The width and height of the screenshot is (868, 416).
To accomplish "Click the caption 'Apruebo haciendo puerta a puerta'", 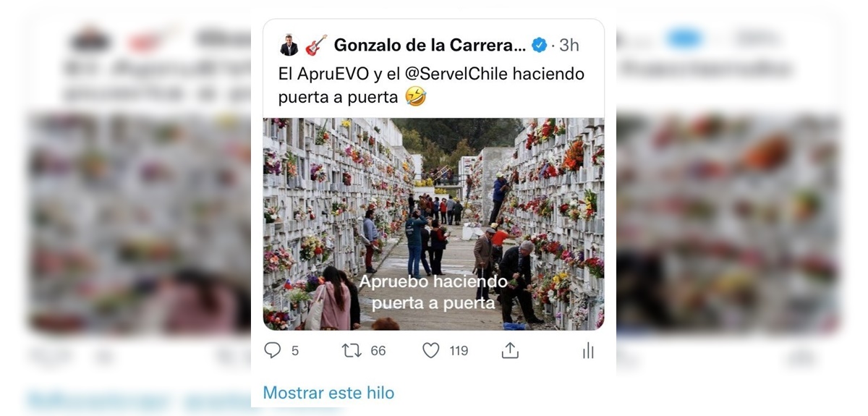I will (x=433, y=292).
